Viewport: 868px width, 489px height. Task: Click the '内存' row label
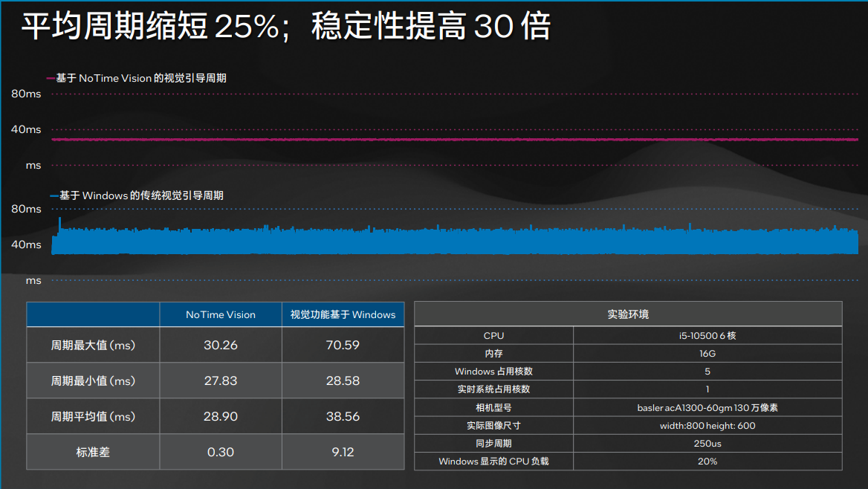(493, 353)
